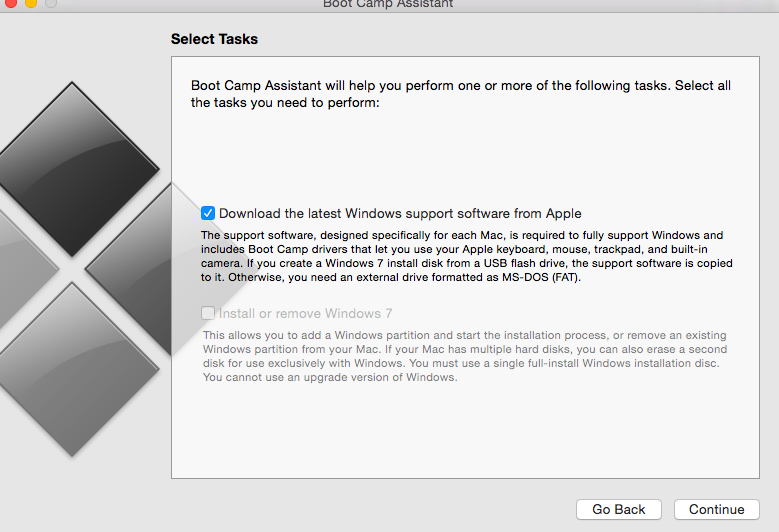The width and height of the screenshot is (779, 532).
Task: Minimize the window using the yellow button
Action: pyautogui.click(x=31, y=2)
